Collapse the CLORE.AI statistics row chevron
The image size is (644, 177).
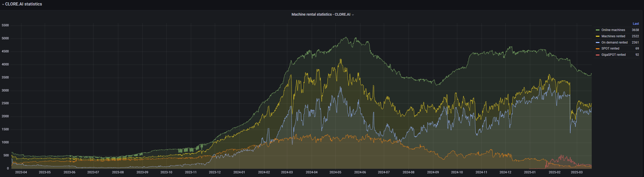pyautogui.click(x=3, y=4)
